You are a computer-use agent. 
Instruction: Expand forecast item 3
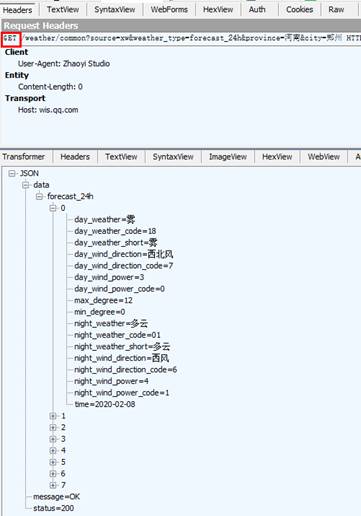53,439
